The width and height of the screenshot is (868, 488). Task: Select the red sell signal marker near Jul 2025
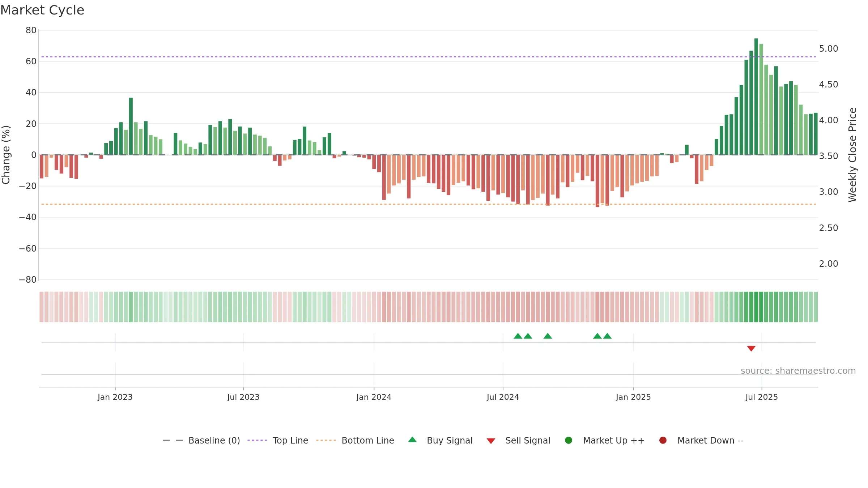[x=751, y=348]
